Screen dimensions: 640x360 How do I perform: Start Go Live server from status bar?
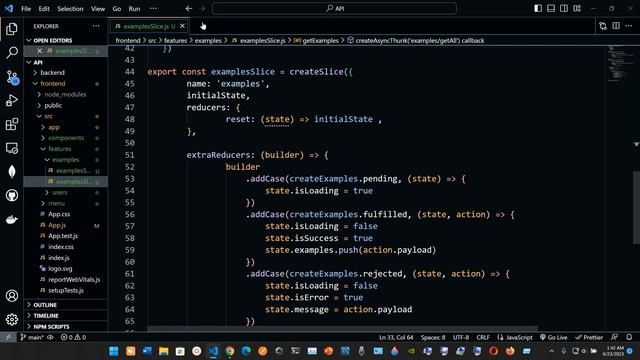tap(554, 337)
